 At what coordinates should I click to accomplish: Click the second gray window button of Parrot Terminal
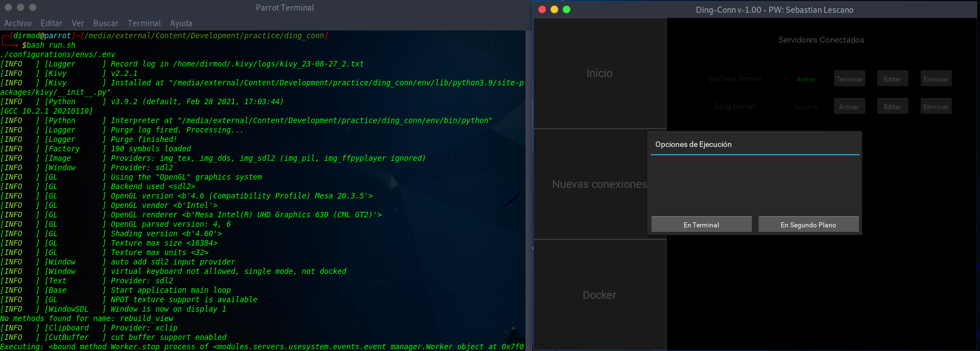(21, 7)
